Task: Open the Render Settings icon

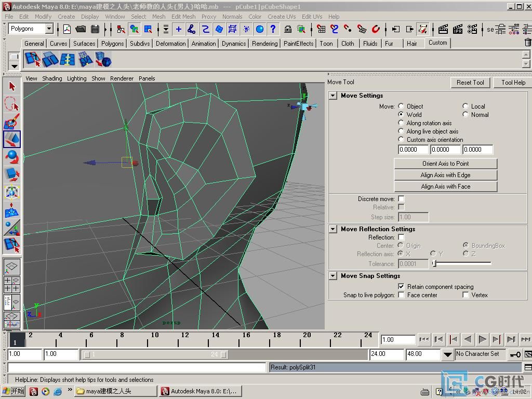Action: tap(472, 29)
